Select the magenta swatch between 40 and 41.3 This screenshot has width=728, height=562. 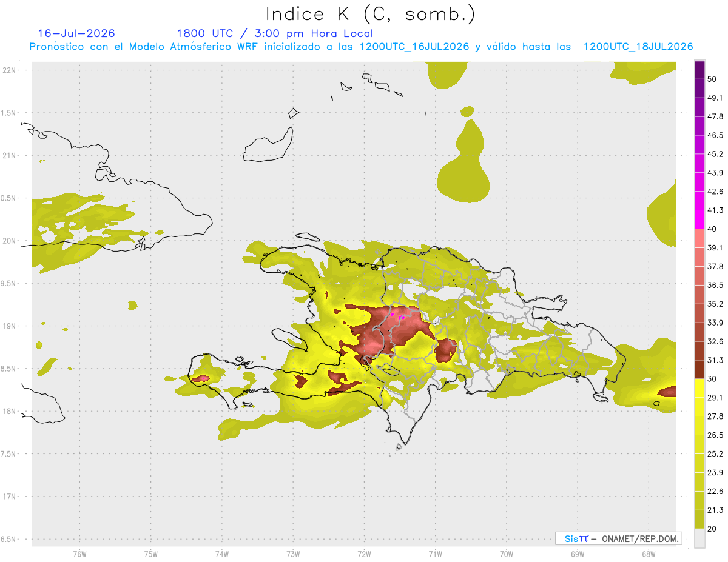click(x=699, y=220)
